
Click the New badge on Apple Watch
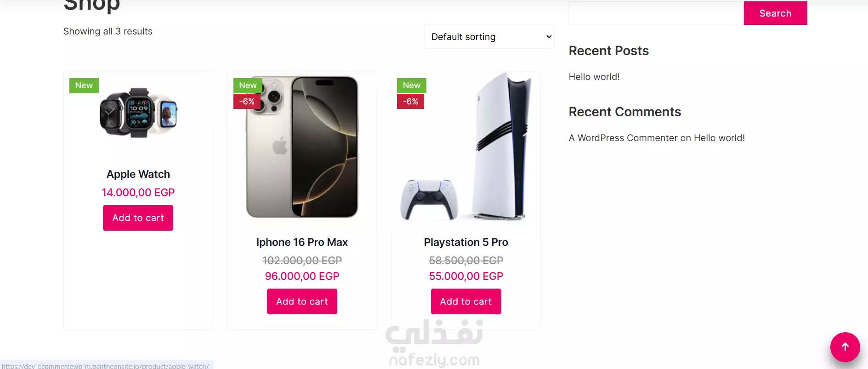click(x=84, y=85)
